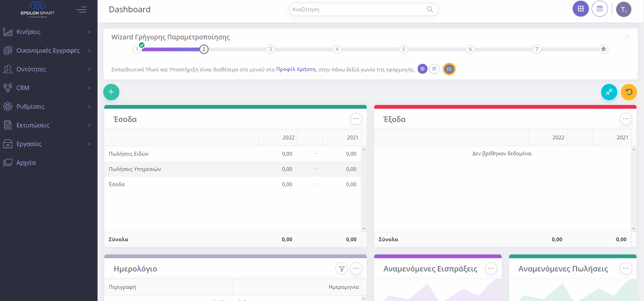Viewport: 644px width, 301px height.
Task: Go to wizard step 3
Action: 270,49
